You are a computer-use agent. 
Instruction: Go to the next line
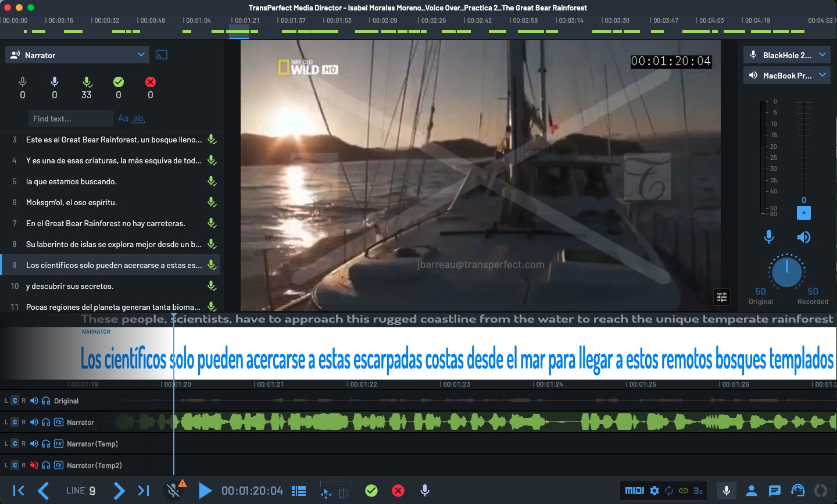pos(119,491)
